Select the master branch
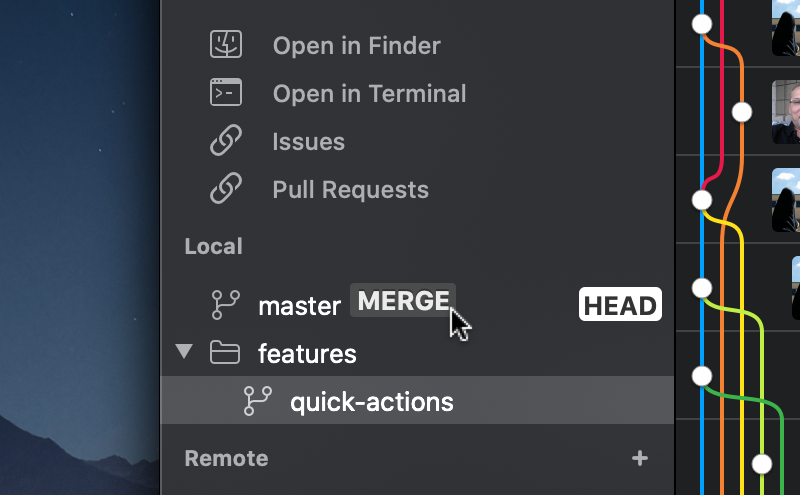 click(299, 305)
